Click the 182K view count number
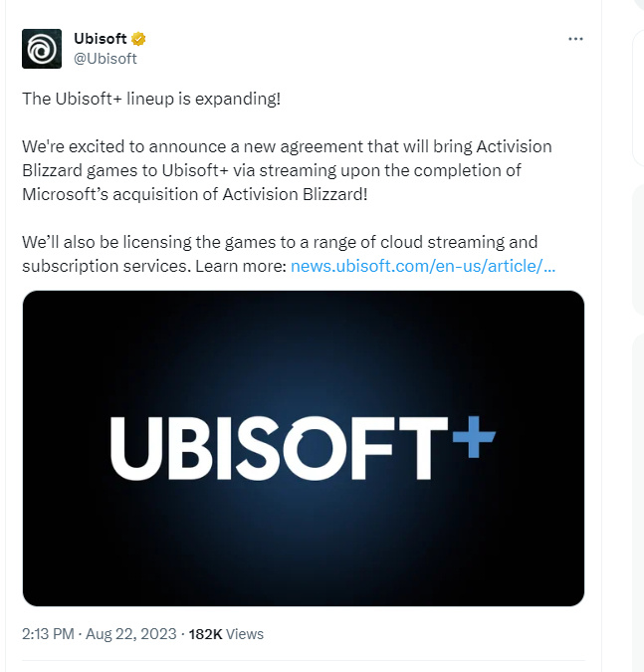644x672 pixels. click(205, 633)
